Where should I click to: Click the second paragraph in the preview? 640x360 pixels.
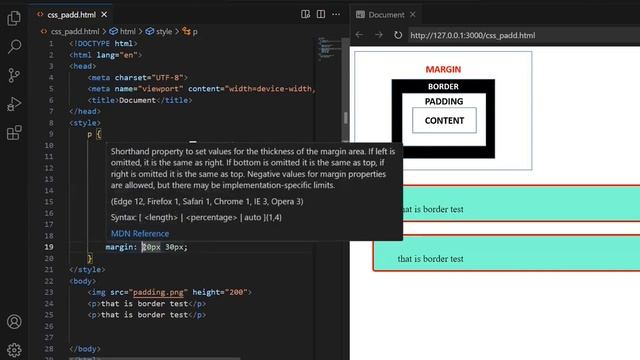pos(507,253)
